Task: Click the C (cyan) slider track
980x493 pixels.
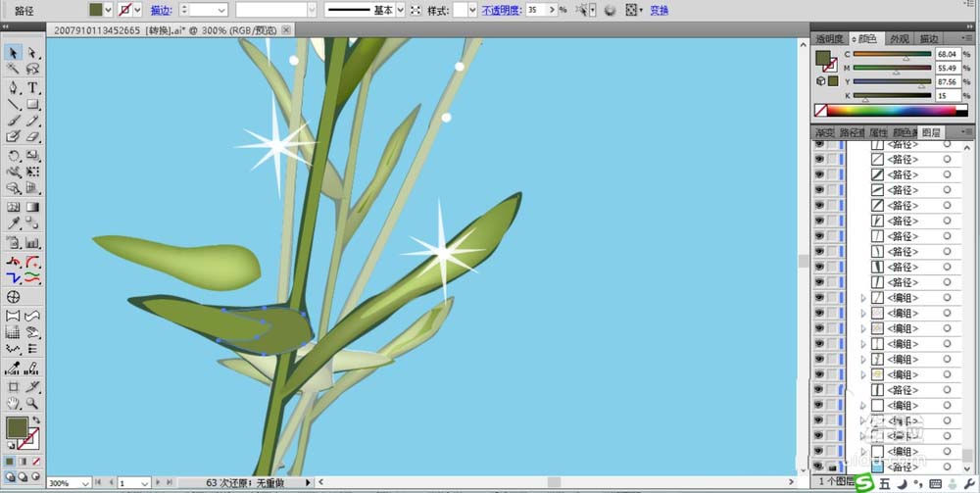Action: 892,54
